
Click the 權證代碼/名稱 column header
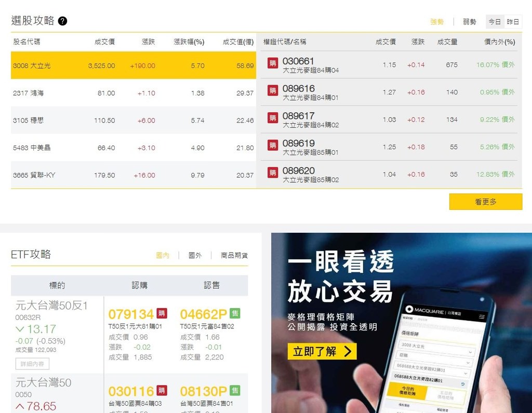pyautogui.click(x=285, y=42)
